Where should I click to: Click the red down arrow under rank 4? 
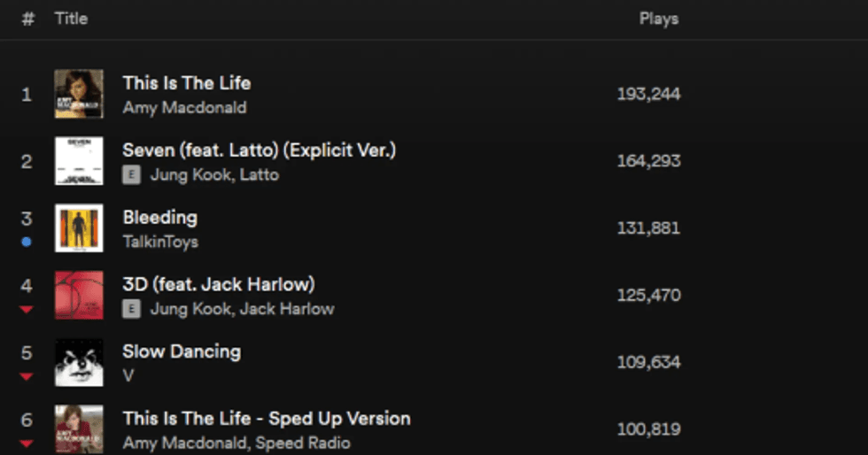(x=27, y=309)
